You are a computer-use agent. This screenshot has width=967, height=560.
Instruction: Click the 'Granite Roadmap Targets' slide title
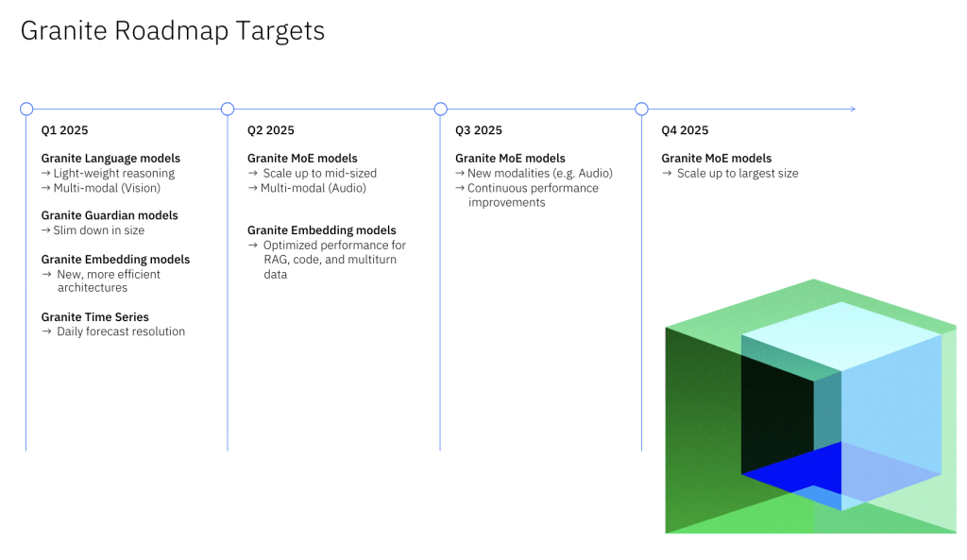(x=173, y=31)
